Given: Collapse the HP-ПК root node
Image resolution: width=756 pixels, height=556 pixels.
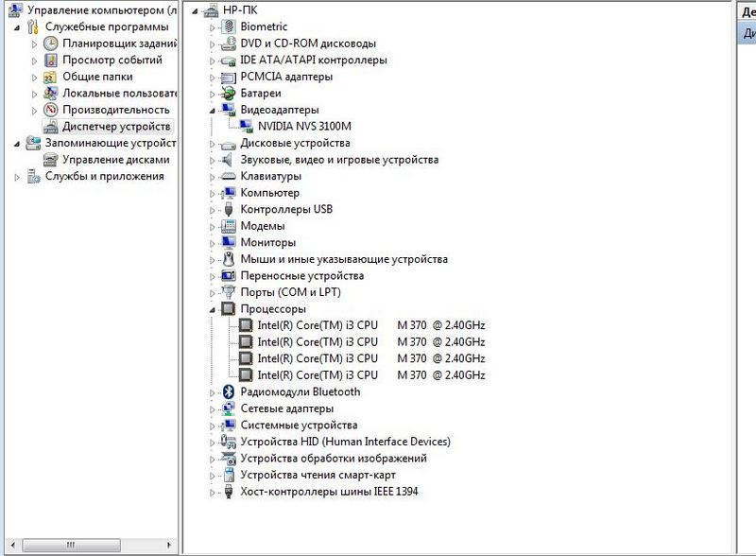Looking at the screenshot, I should click(x=196, y=10).
